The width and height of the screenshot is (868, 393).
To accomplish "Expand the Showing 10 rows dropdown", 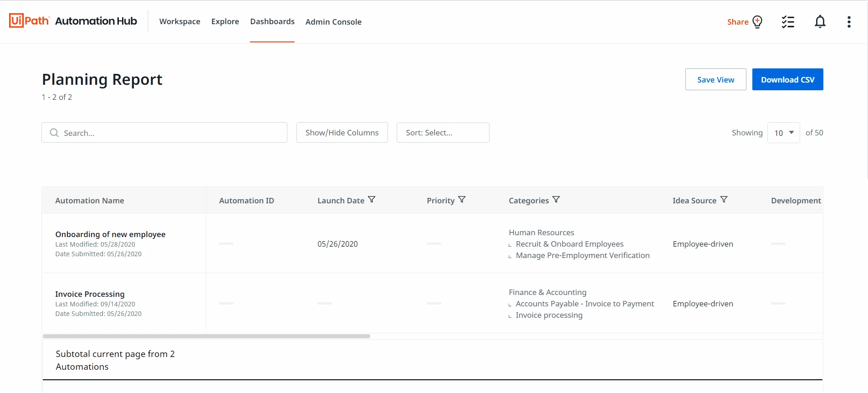I will pyautogui.click(x=783, y=133).
